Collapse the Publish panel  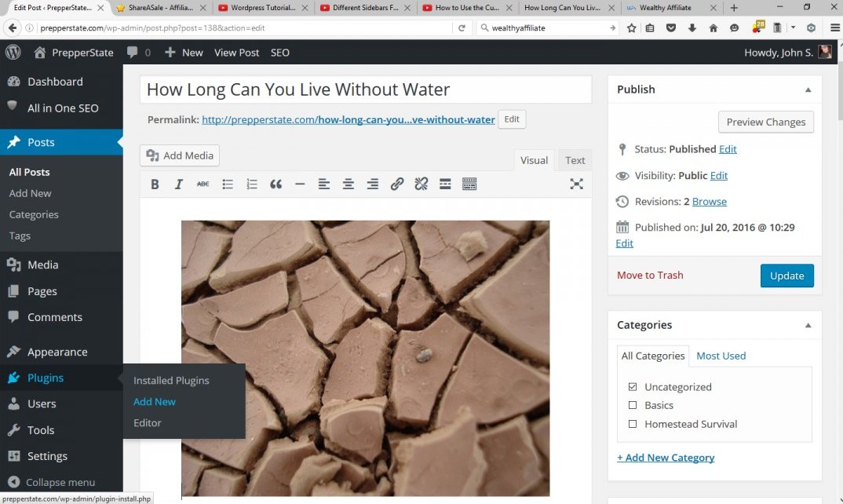(x=808, y=89)
